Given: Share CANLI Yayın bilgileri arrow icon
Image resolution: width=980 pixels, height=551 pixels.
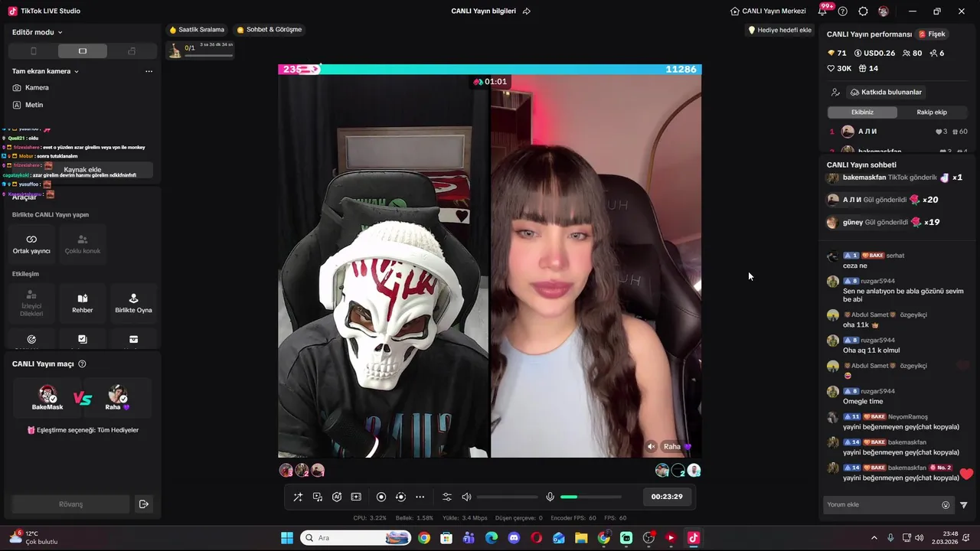Looking at the screenshot, I should [x=527, y=11].
